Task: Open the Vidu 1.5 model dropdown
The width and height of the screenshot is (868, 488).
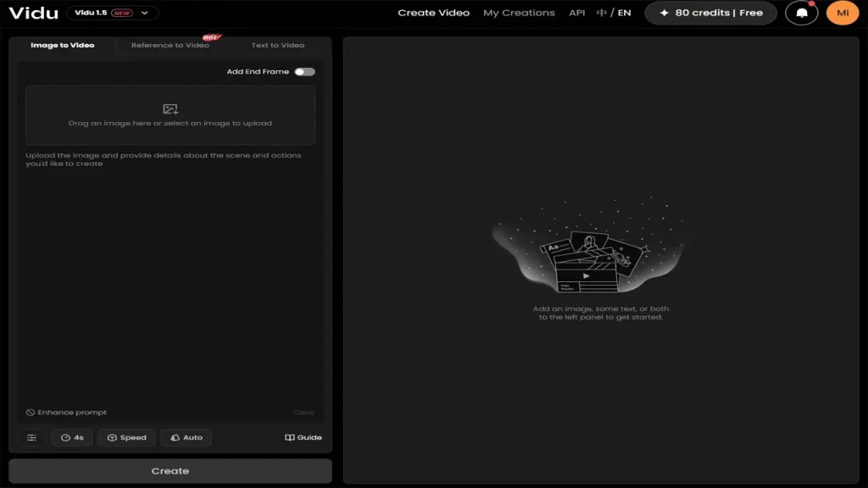Action: [x=113, y=13]
